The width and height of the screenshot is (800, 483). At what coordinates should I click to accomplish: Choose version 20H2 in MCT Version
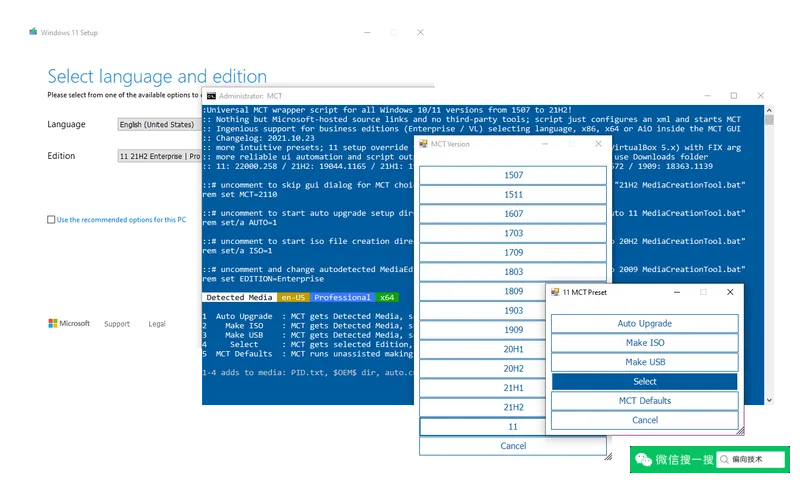click(483, 369)
